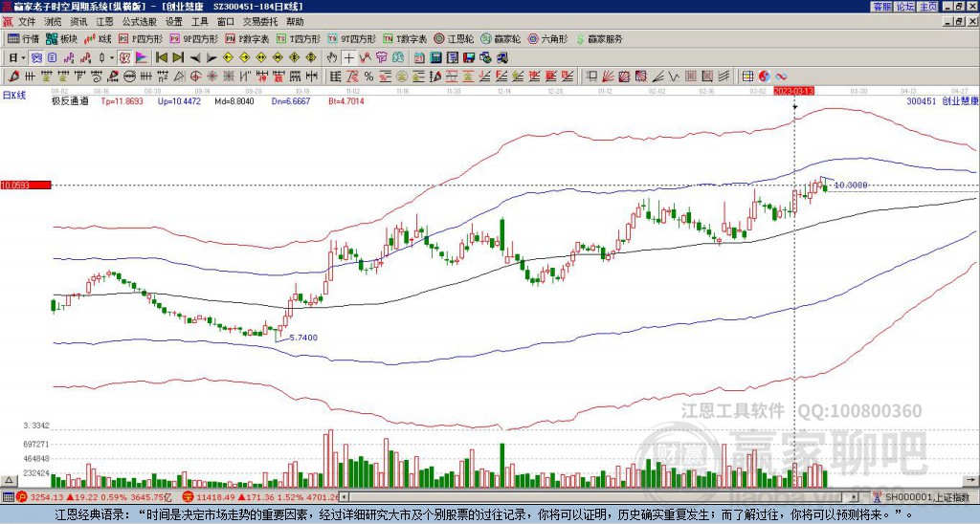Open the 9P四方形 tool
The image size is (980, 524).
point(194,38)
